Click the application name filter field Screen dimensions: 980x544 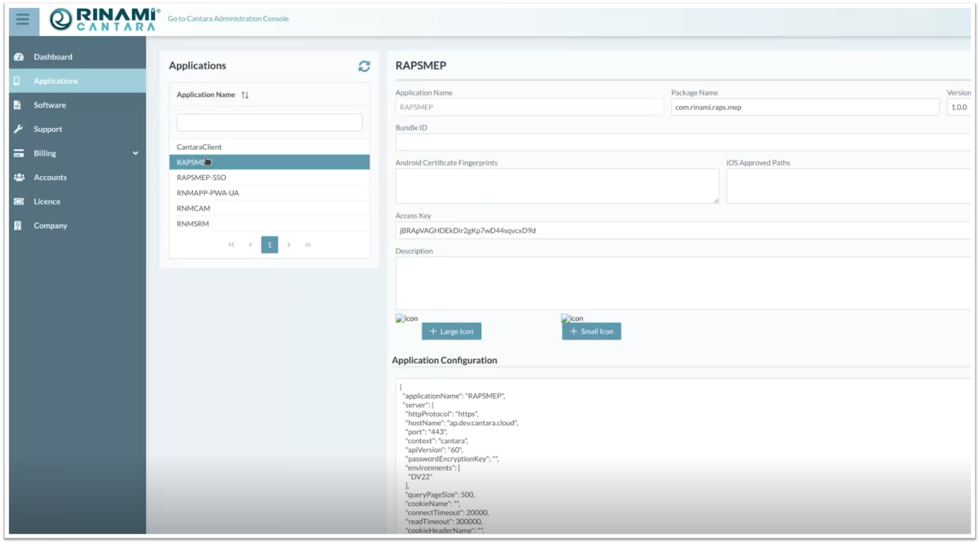(269, 123)
